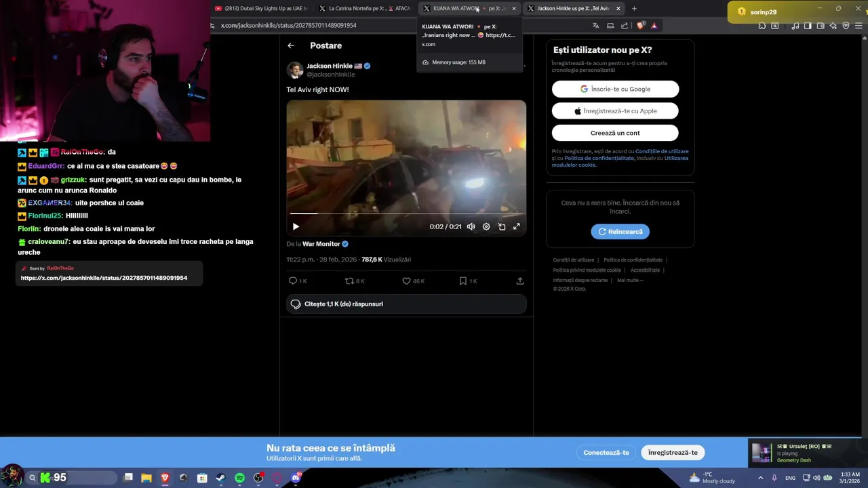Click the Conectează-te button in bottom banner

pyautogui.click(x=606, y=453)
